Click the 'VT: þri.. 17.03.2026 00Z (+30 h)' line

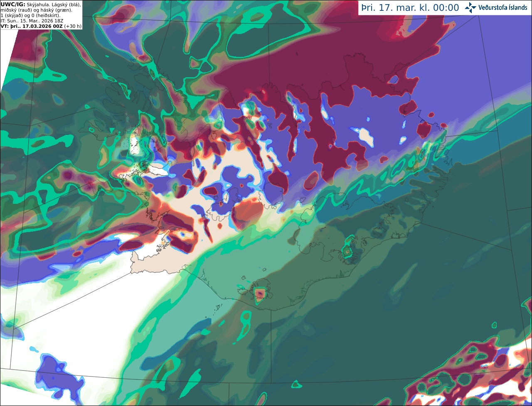click(41, 26)
